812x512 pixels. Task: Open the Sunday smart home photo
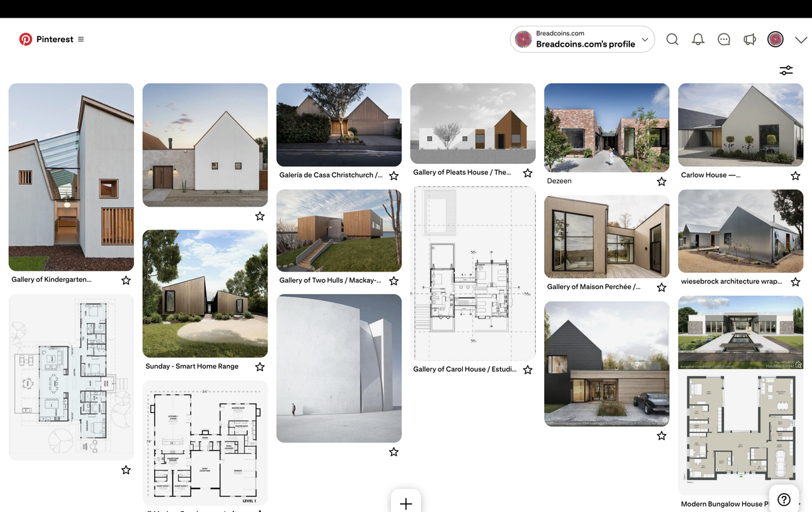[205, 294]
